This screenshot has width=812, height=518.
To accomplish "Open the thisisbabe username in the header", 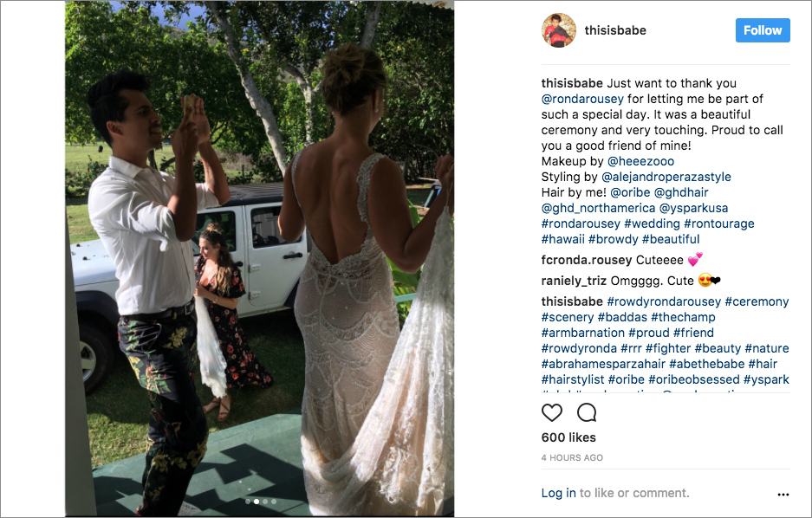I will pos(615,30).
